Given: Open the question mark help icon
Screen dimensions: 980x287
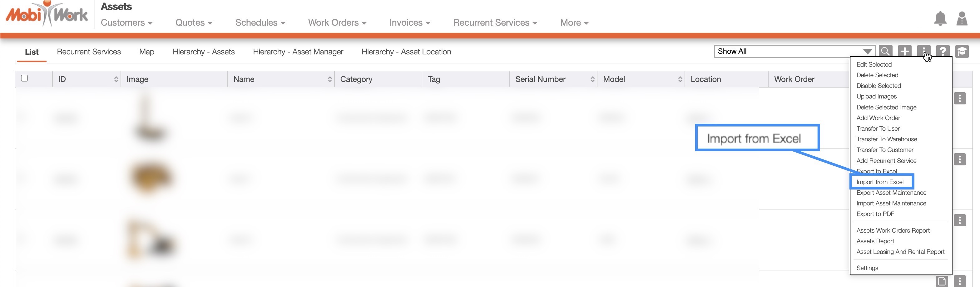Looking at the screenshot, I should (943, 51).
